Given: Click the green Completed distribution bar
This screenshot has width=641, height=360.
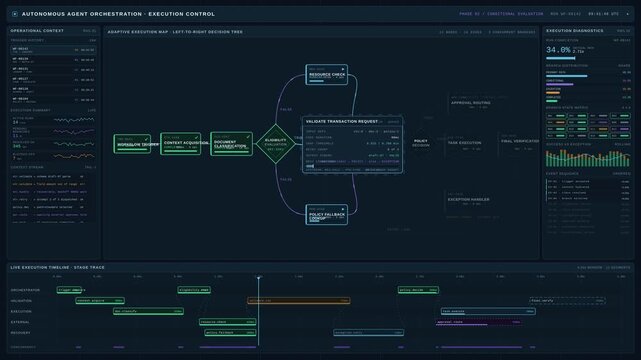Looking at the screenshot, I should [x=551, y=101].
